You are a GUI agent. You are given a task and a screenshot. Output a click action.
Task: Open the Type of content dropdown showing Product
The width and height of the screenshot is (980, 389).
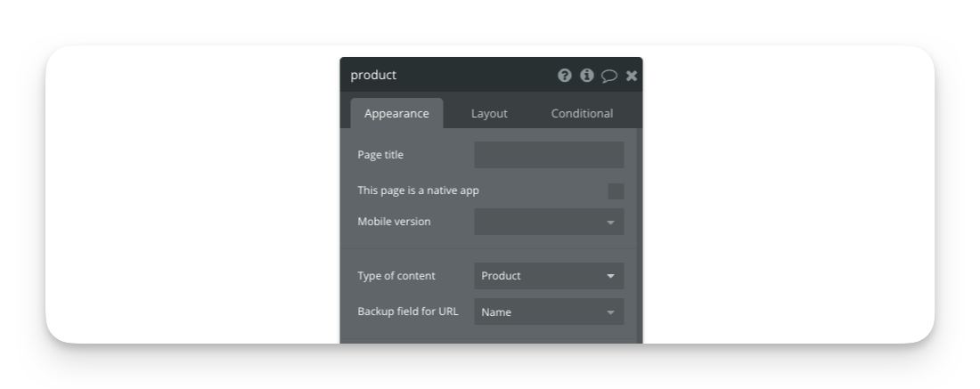(x=549, y=276)
